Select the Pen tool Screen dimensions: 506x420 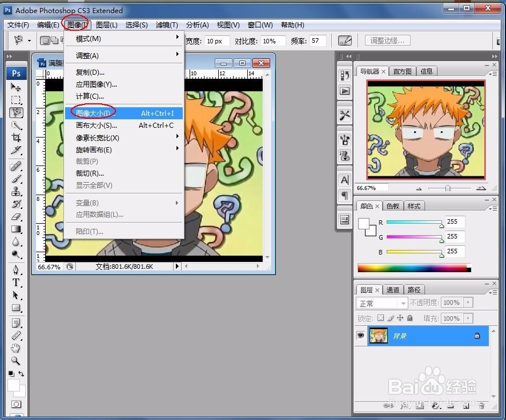[x=16, y=270]
